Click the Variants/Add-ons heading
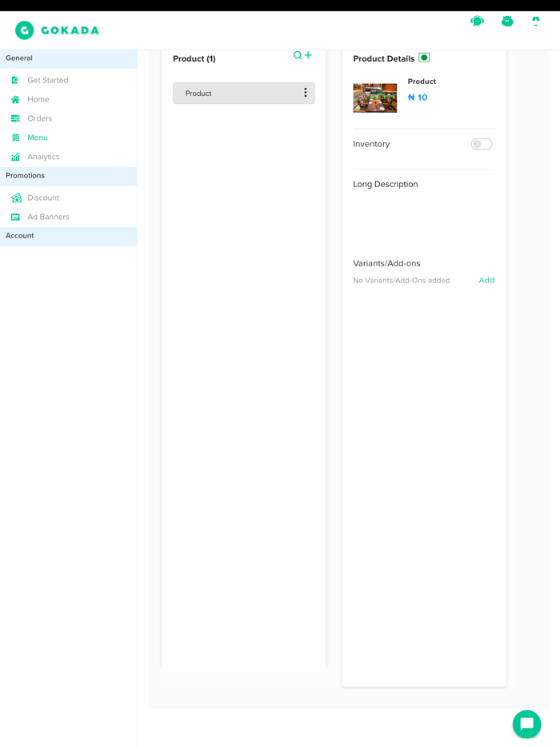This screenshot has height=747, width=560. click(x=386, y=263)
